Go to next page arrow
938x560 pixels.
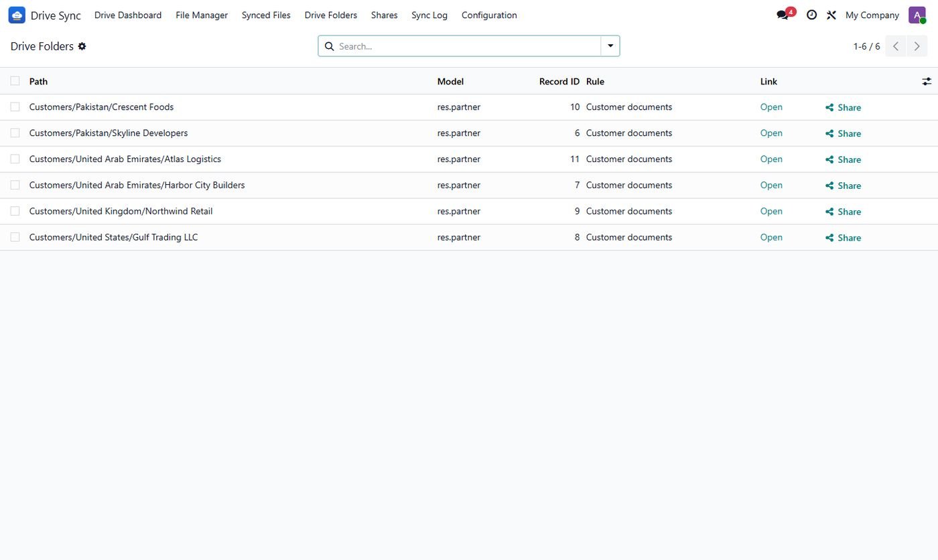tap(917, 46)
